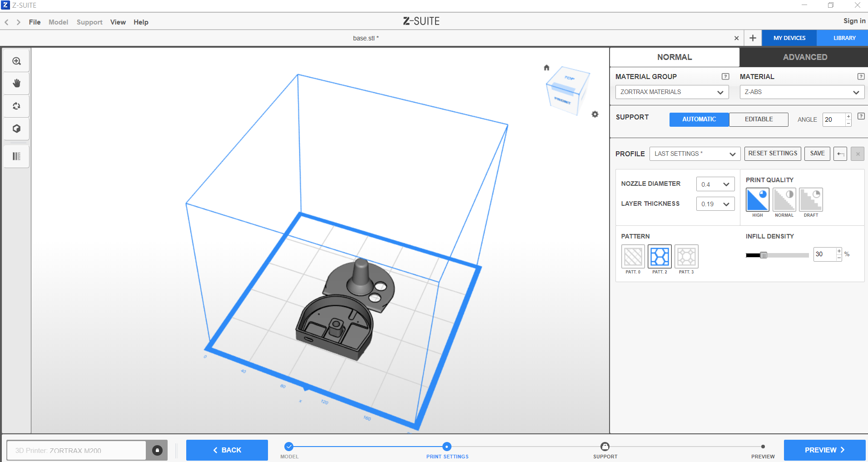
Task: Select the pan hand tool
Action: click(x=17, y=83)
